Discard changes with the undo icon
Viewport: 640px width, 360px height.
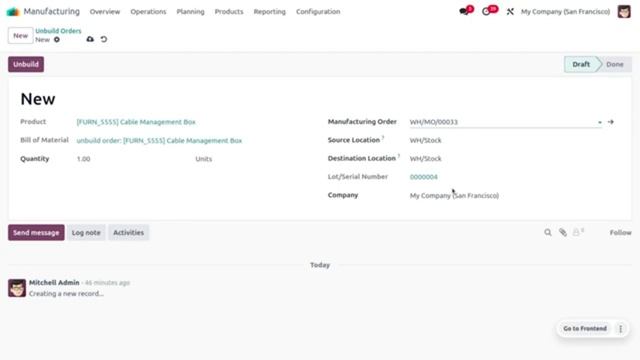104,39
